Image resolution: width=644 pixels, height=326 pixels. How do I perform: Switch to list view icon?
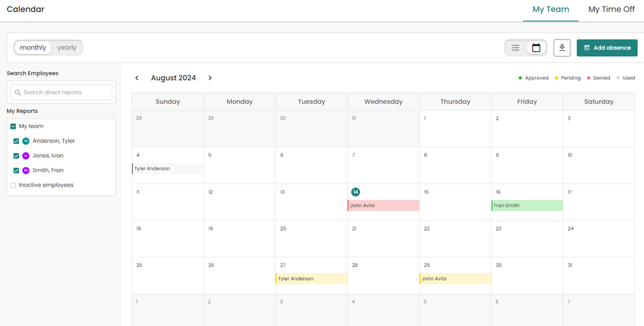pos(515,48)
